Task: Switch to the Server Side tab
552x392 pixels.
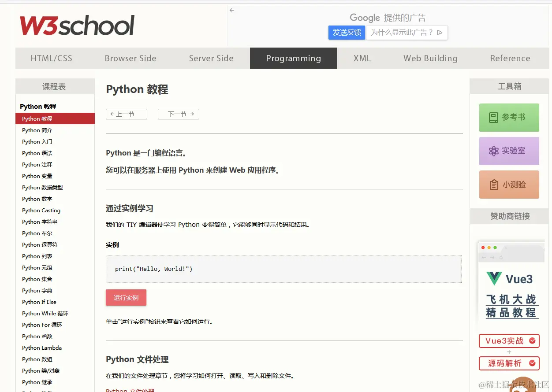Action: point(211,58)
